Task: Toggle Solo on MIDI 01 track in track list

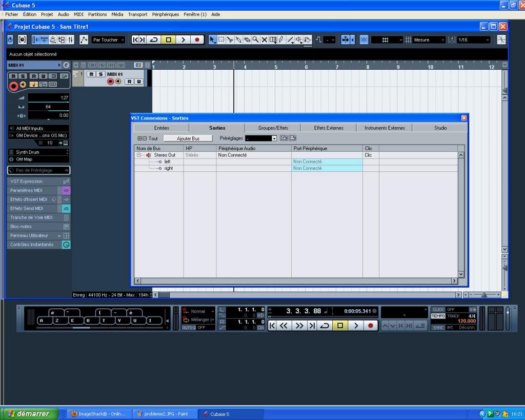Action: click(x=100, y=74)
